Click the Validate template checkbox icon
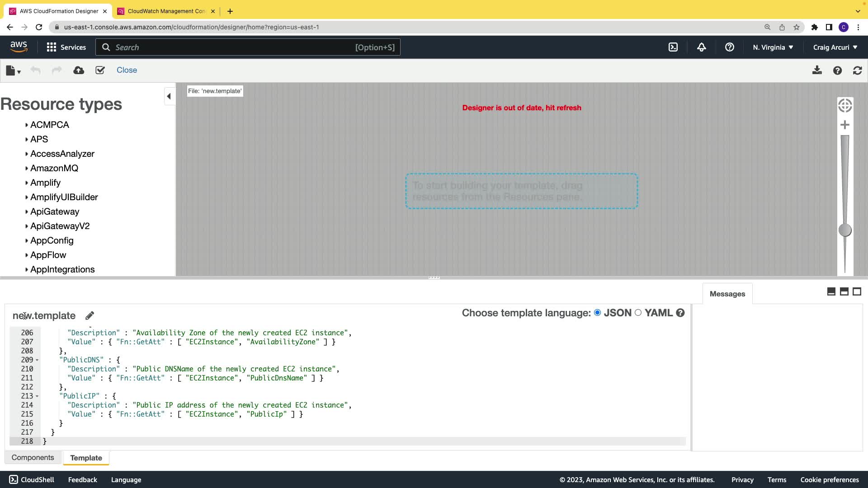The width and height of the screenshot is (868, 488). click(100, 70)
